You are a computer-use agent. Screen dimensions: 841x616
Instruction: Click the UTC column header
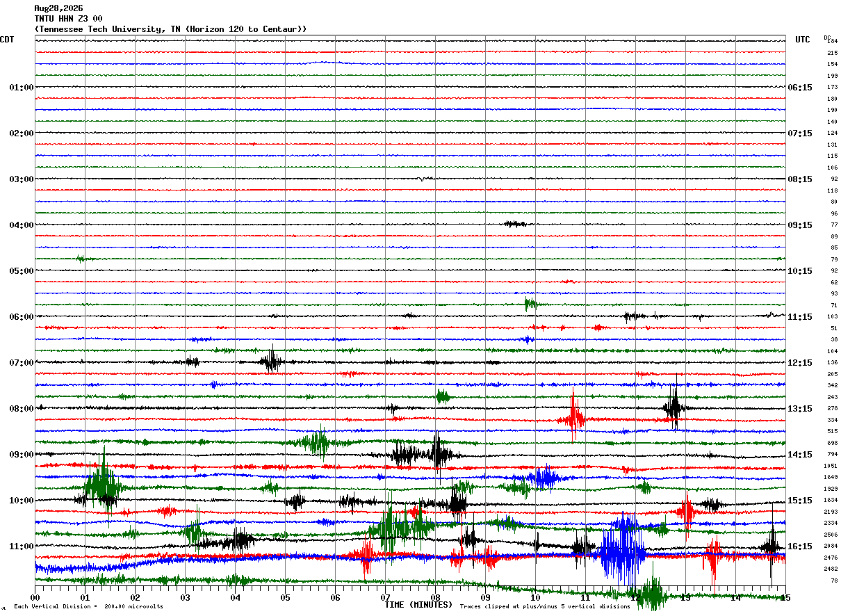[803, 40]
